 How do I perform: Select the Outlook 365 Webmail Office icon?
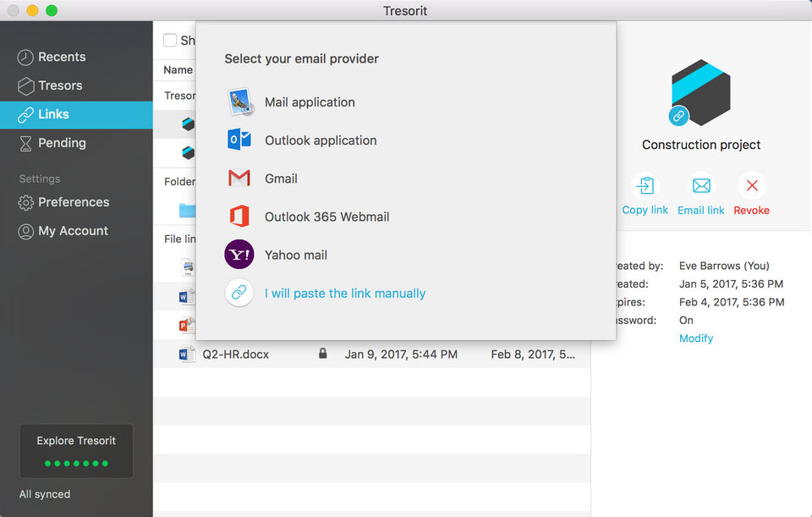[x=239, y=217]
